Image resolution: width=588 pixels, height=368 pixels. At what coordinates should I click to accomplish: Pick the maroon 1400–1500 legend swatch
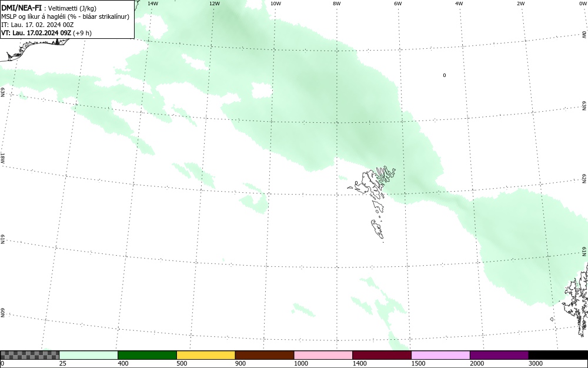click(x=382, y=355)
